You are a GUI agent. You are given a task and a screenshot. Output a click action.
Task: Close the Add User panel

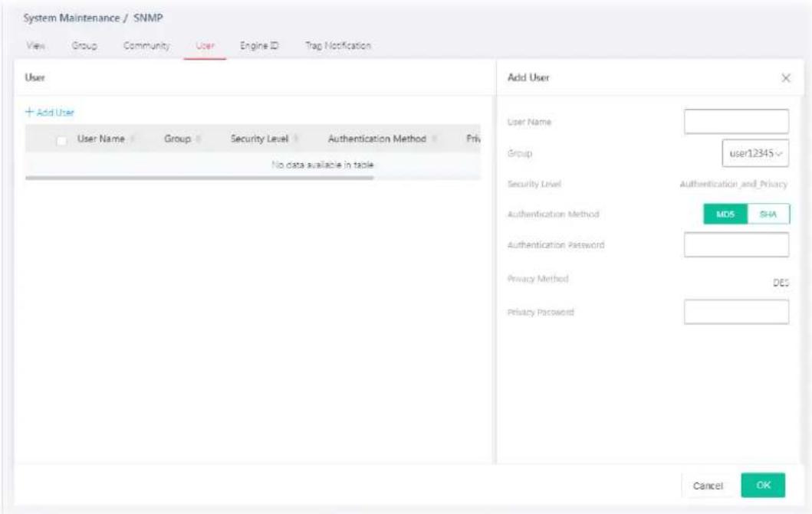tap(786, 78)
